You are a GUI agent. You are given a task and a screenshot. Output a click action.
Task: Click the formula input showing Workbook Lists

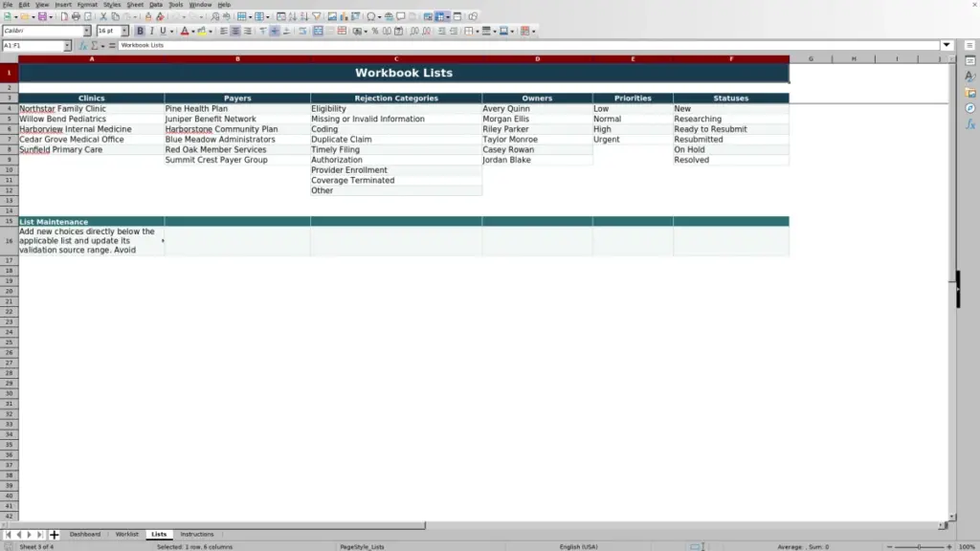[528, 46]
